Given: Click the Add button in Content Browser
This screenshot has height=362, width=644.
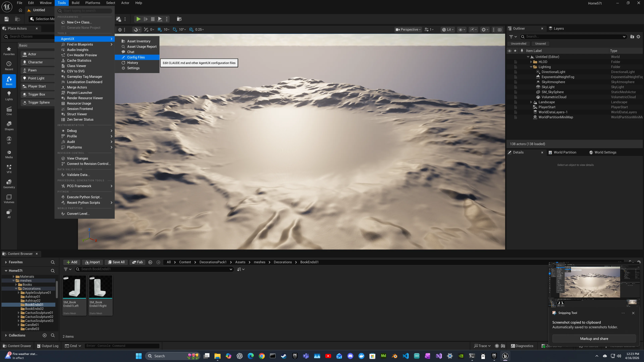Looking at the screenshot, I should click(72, 262).
